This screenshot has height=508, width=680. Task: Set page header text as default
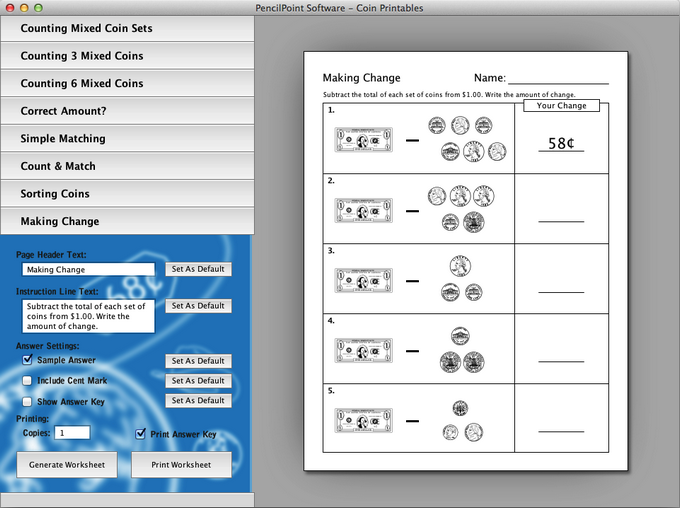[197, 269]
